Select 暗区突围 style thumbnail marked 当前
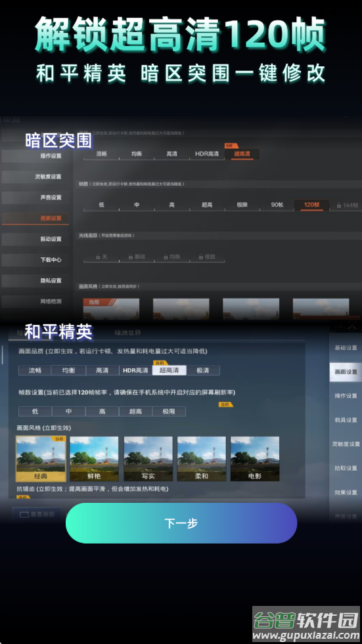The image size is (362, 644). click(111, 309)
